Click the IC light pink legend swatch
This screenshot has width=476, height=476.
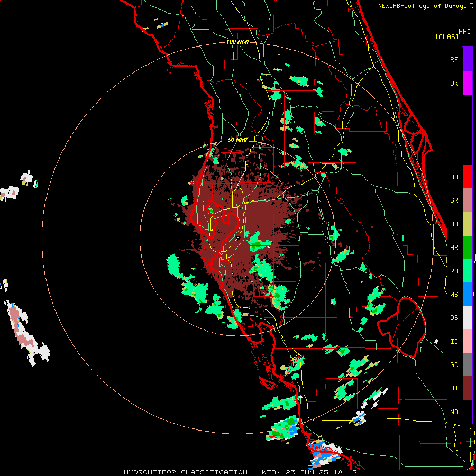click(x=467, y=341)
